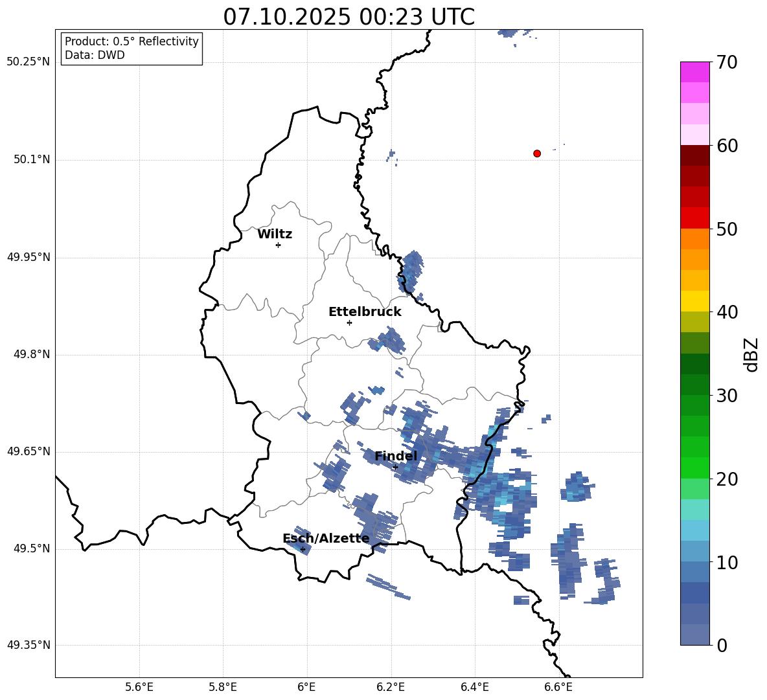
Task: Click the 50.1°N latitude label
Action: pos(32,160)
